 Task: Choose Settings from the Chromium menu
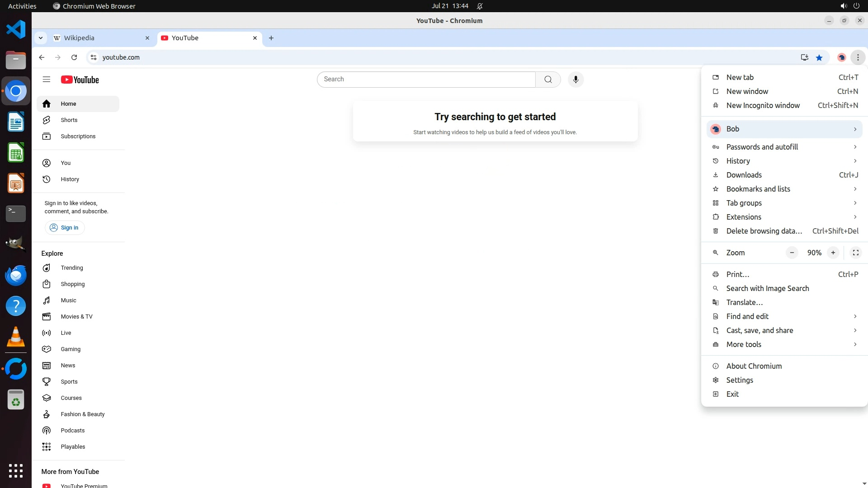click(x=740, y=380)
